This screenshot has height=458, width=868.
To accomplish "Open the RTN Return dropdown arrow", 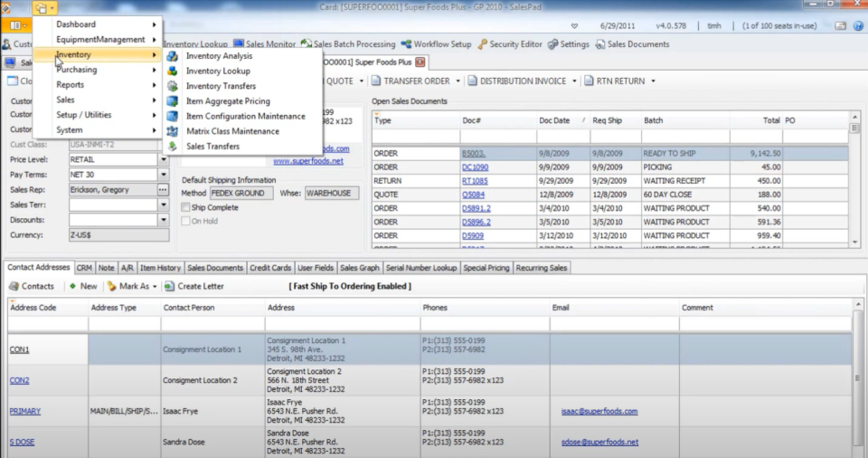I will [653, 81].
